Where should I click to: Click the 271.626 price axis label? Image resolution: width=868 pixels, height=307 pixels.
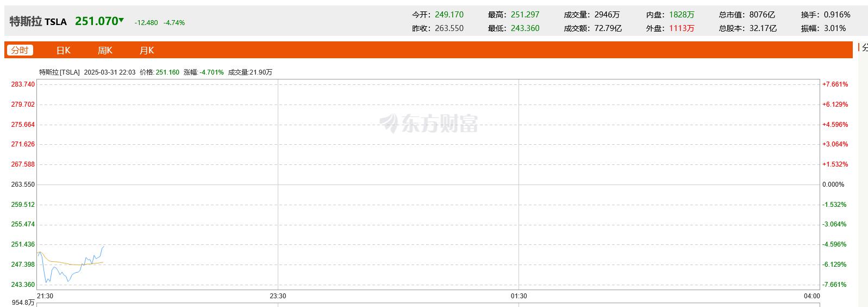23,144
